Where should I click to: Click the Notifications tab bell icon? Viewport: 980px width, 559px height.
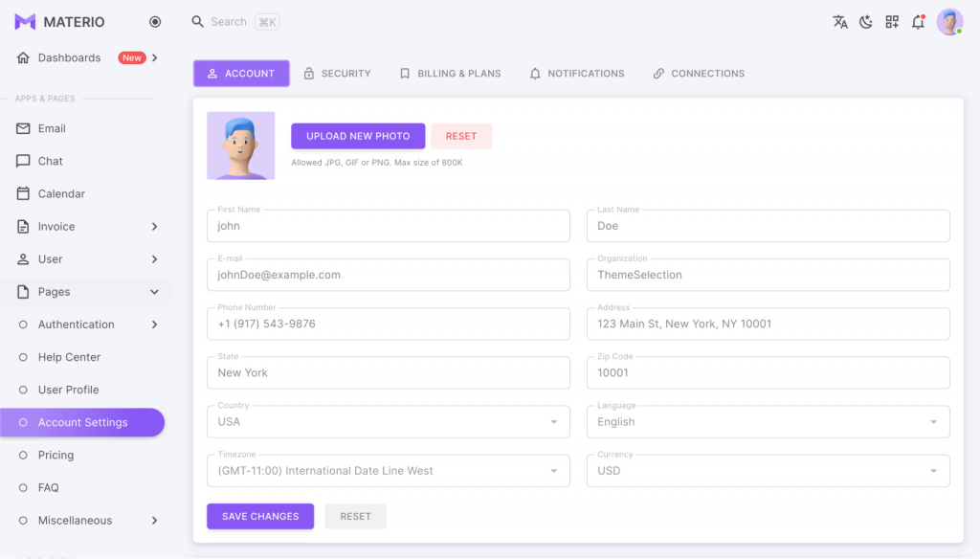[x=535, y=73]
